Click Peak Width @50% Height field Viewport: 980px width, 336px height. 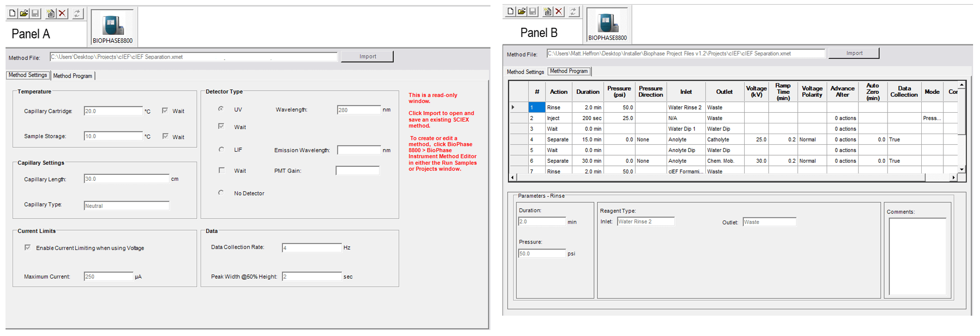312,276
